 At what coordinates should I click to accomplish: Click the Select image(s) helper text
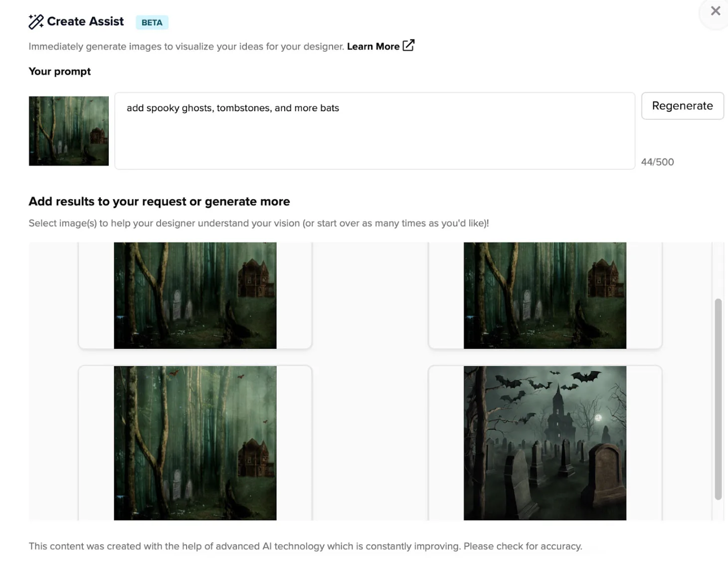259,223
